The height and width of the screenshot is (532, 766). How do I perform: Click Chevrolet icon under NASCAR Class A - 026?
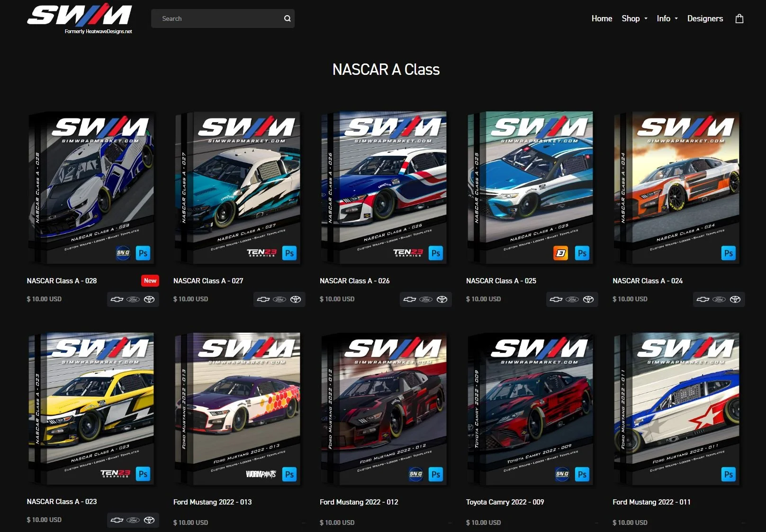tap(410, 299)
